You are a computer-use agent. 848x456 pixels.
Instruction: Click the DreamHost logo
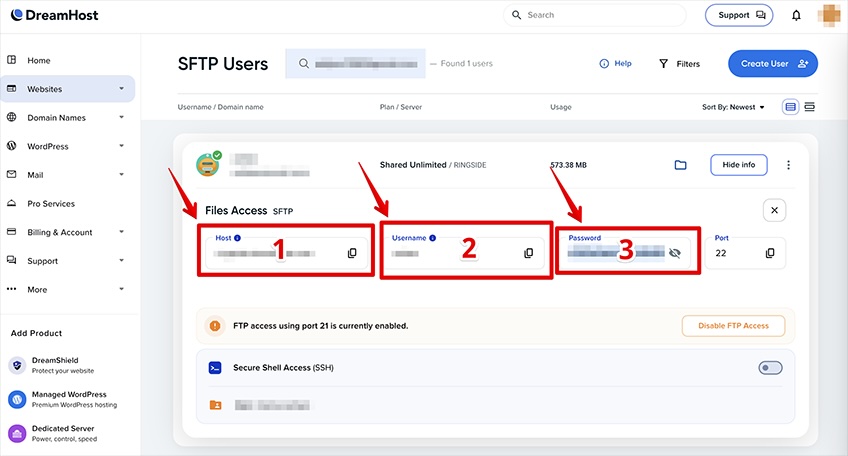click(x=55, y=15)
